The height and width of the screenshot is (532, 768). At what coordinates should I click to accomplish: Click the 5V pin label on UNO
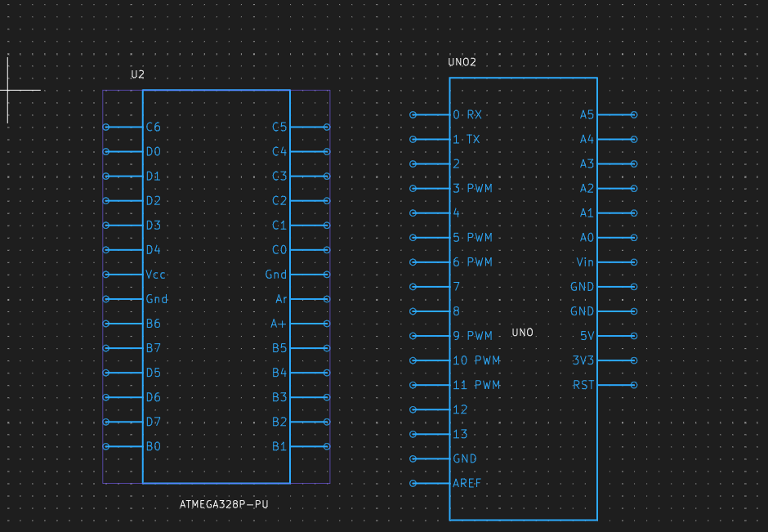pos(587,336)
